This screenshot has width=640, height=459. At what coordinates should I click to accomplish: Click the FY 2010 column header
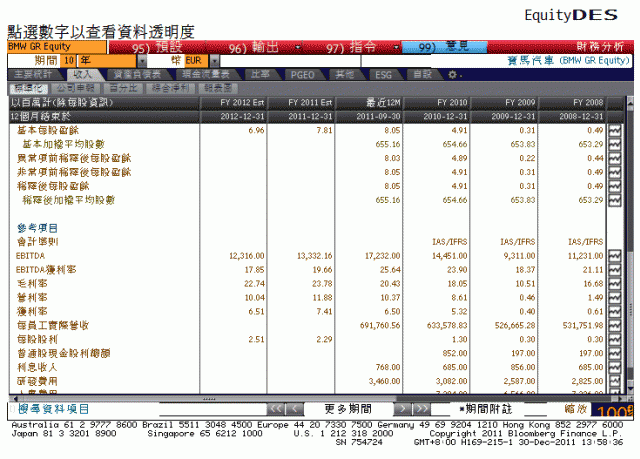coord(437,103)
